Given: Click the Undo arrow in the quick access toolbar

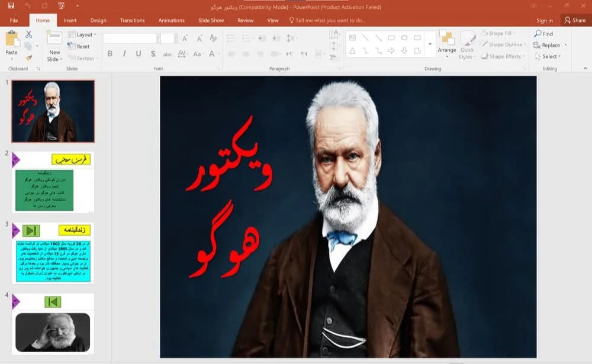Looking at the screenshot, I should click(28, 6).
